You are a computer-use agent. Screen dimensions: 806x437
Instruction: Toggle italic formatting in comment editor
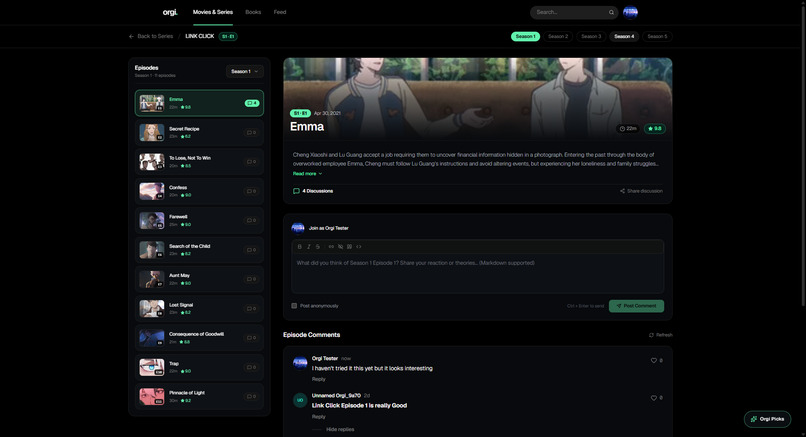(308, 247)
